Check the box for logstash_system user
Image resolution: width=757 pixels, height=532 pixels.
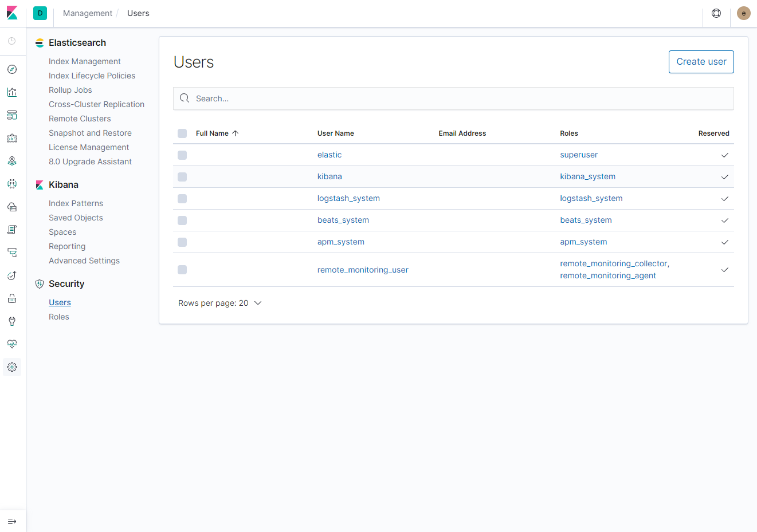[182, 199]
